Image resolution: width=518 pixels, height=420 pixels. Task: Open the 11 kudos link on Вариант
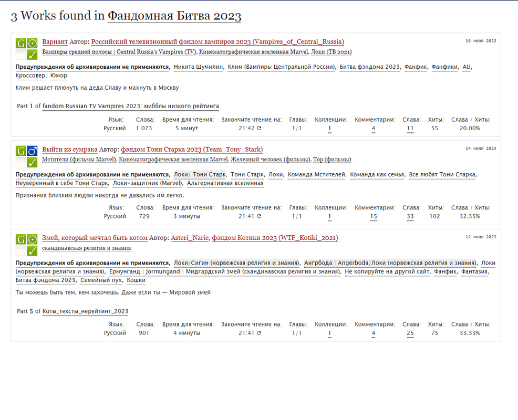pos(410,128)
